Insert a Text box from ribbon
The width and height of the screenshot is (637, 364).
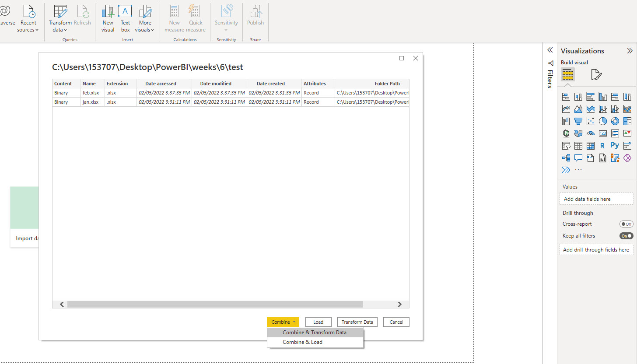click(x=126, y=19)
